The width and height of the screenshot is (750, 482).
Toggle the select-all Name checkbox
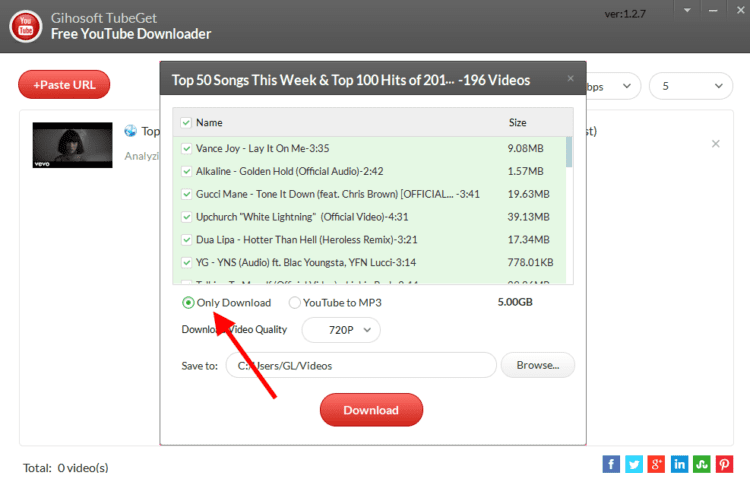[186, 123]
